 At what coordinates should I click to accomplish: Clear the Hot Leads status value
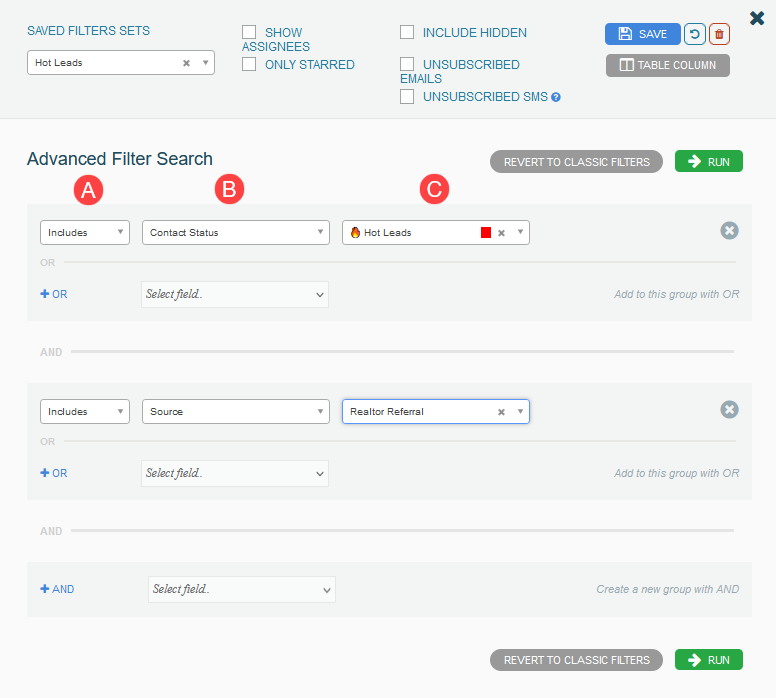tap(501, 233)
